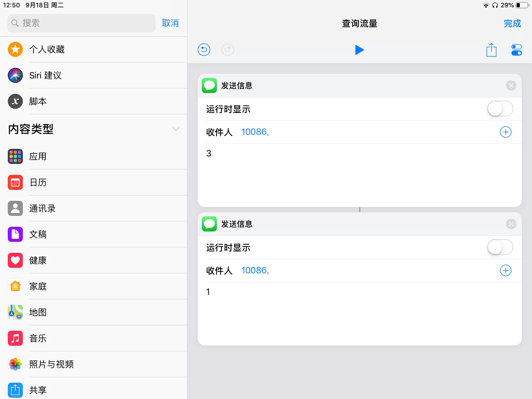This screenshot has height=399, width=532.
Task: Collapse the 内容类型 section chevron
Action: pyautogui.click(x=176, y=129)
